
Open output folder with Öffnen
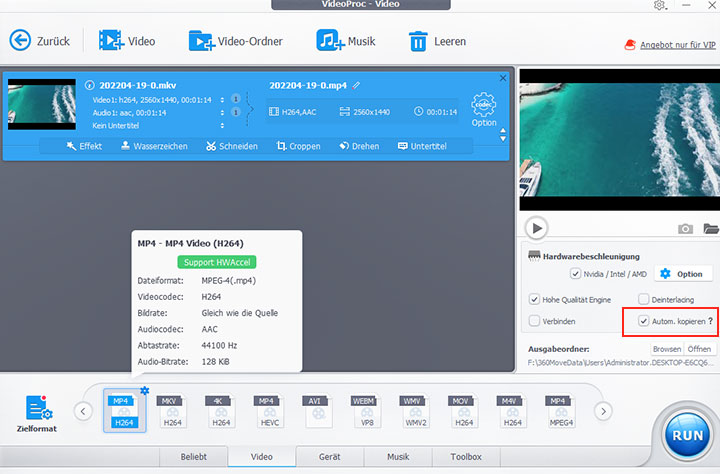click(699, 349)
